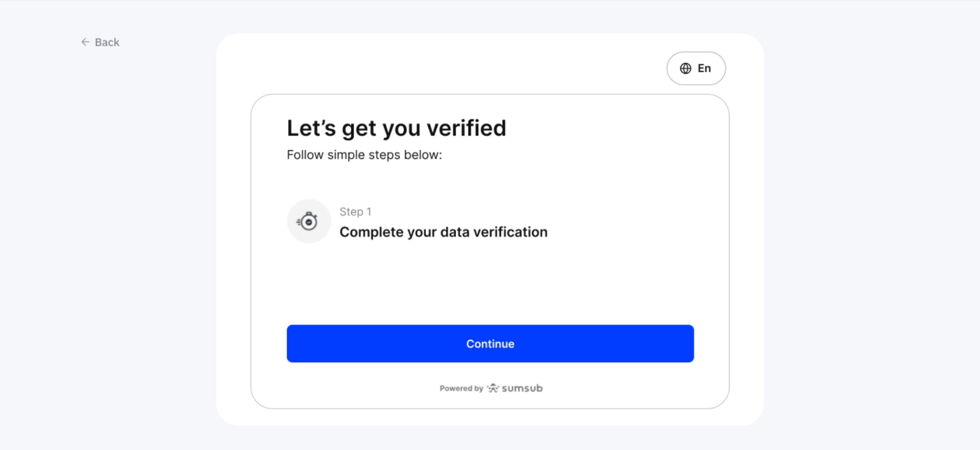Click the word 'Let's' in the heading
This screenshot has width=980, height=450.
311,128
